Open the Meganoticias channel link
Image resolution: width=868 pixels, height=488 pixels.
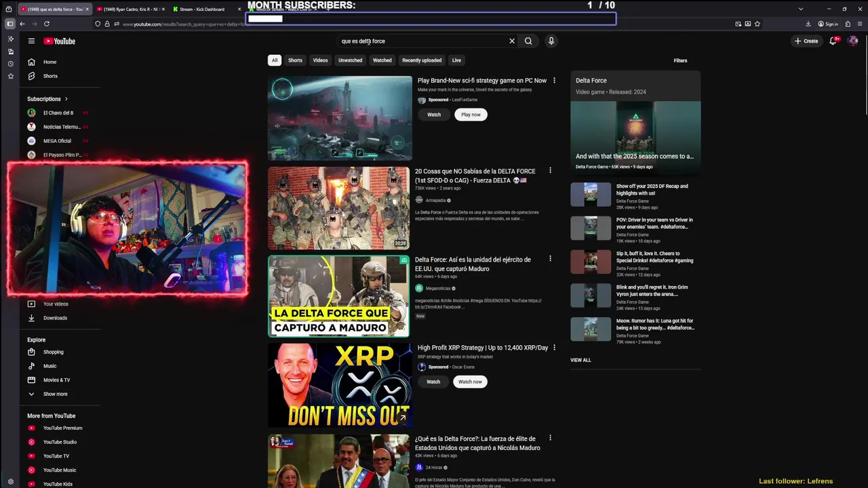[438, 288]
